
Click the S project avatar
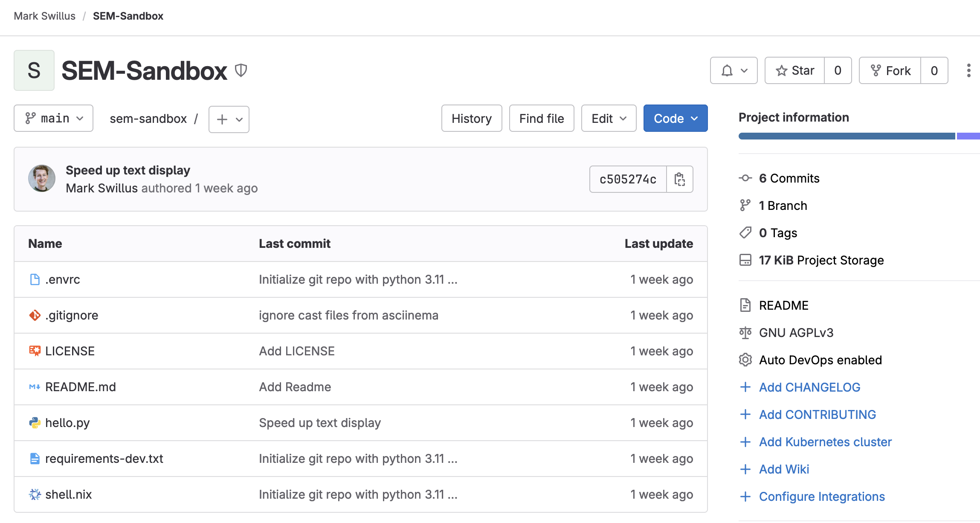[34, 70]
